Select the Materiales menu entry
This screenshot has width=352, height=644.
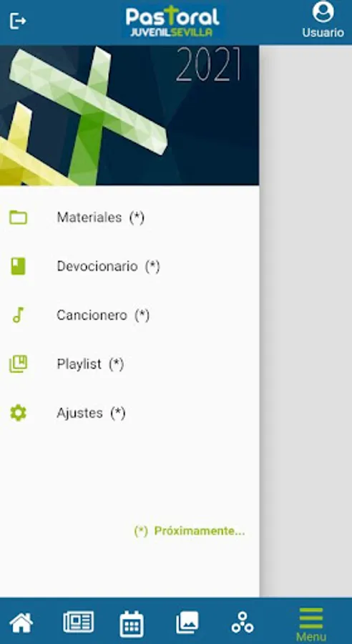[129, 218]
